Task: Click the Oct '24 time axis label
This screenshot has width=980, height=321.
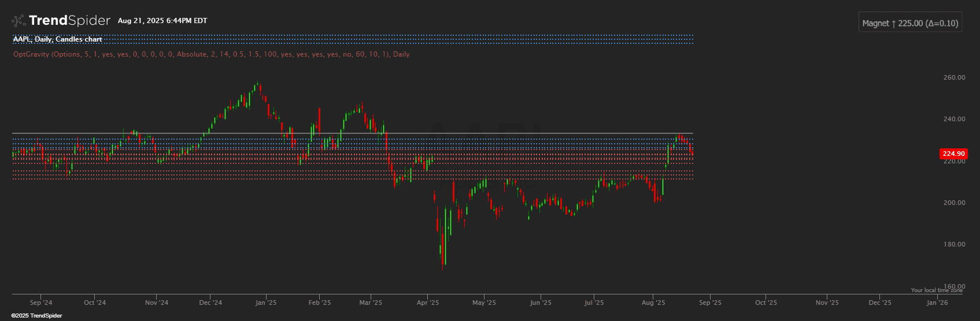Action: pos(95,303)
